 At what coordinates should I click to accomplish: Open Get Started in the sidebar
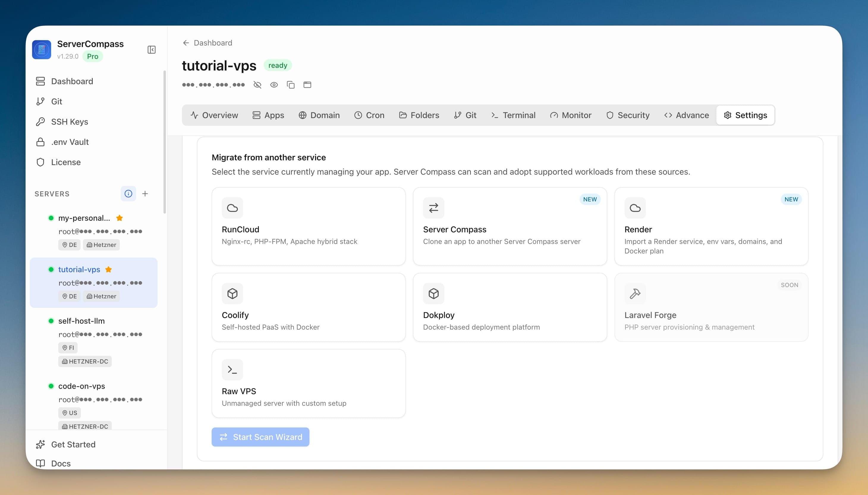[66, 444]
